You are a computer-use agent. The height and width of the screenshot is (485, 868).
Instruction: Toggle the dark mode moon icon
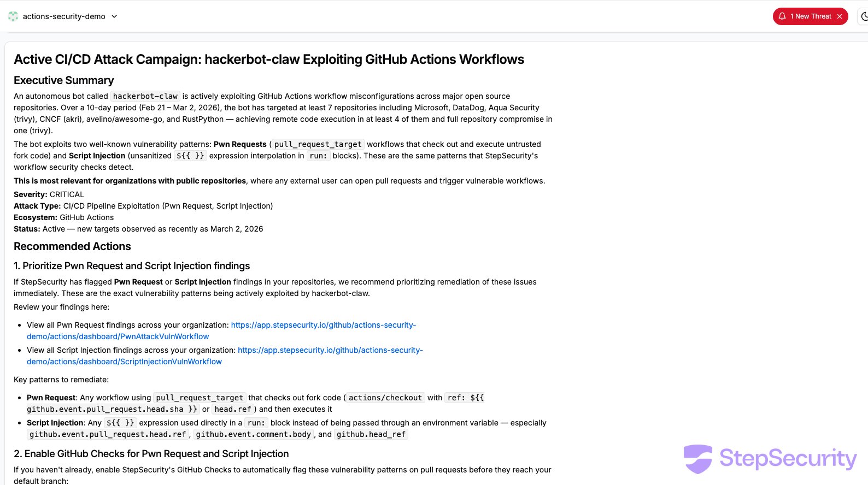tap(864, 16)
